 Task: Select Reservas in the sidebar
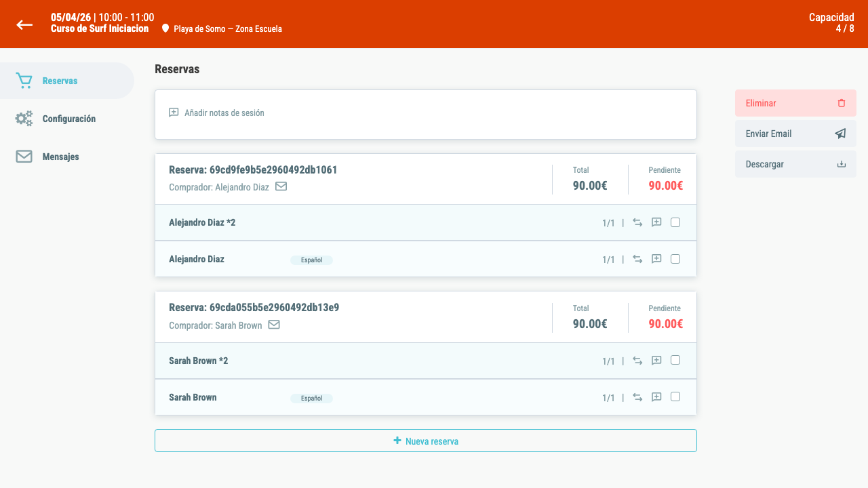tap(67, 81)
